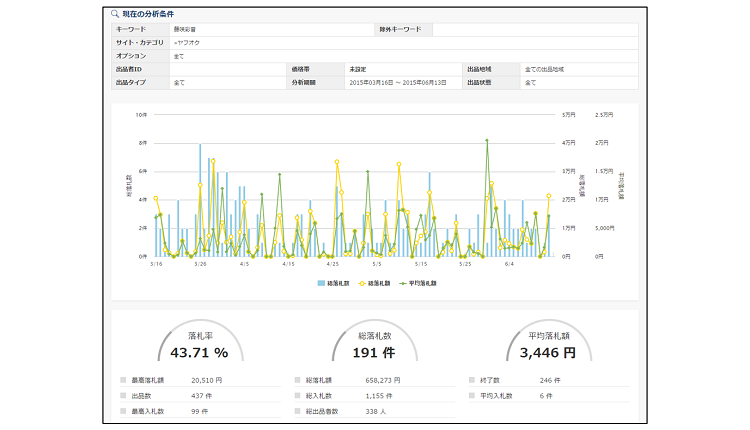
Task: Click the gray square beside 総出品者数
Action: coord(298,411)
